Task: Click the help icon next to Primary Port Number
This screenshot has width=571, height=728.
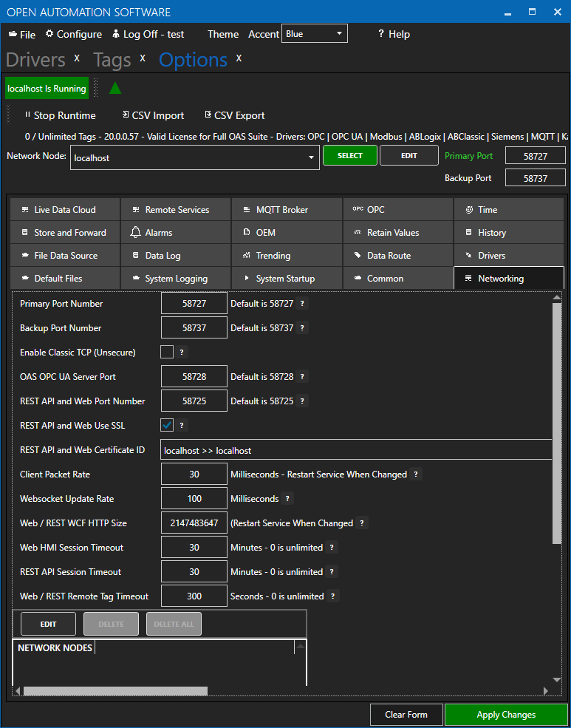Action: click(x=301, y=304)
